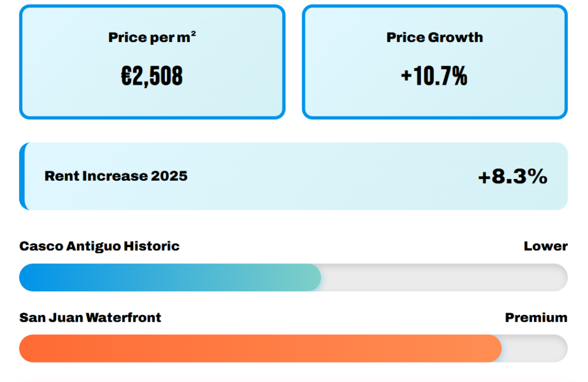Click the blue accent stripe on the rent banner
The width and height of the screenshot is (588, 382).
[x=22, y=176]
